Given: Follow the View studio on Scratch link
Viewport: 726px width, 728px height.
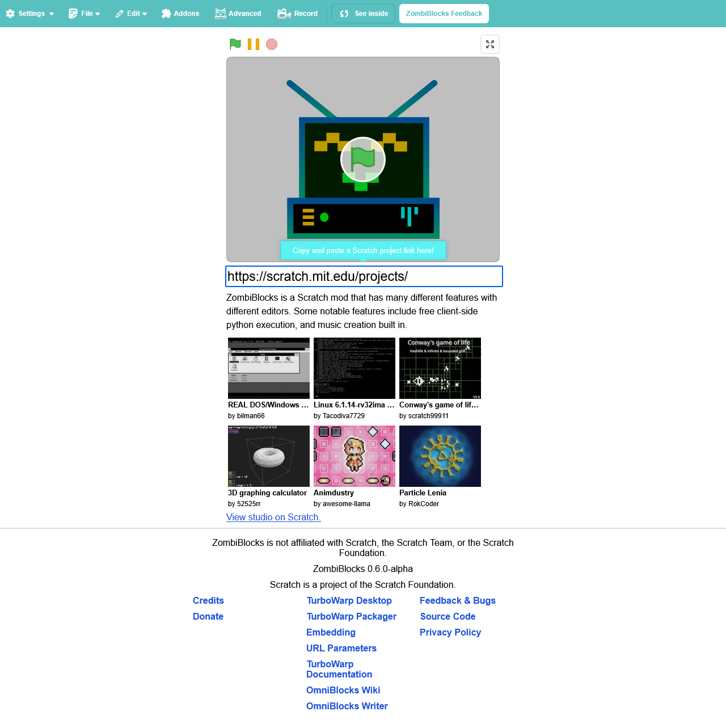Looking at the screenshot, I should (x=273, y=517).
